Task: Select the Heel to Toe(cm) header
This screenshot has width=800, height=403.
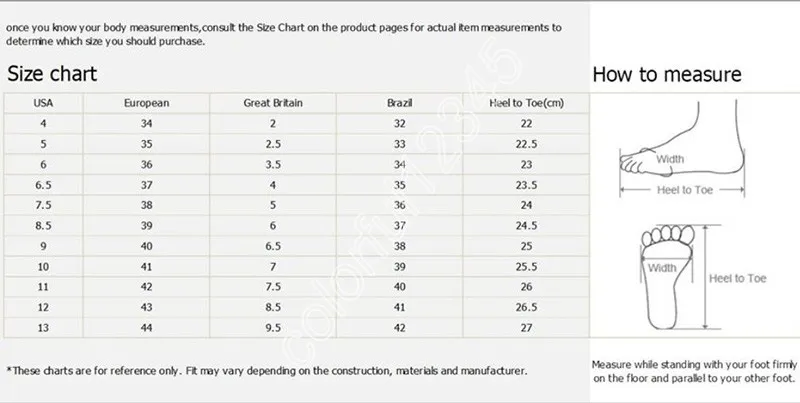Action: click(527, 103)
